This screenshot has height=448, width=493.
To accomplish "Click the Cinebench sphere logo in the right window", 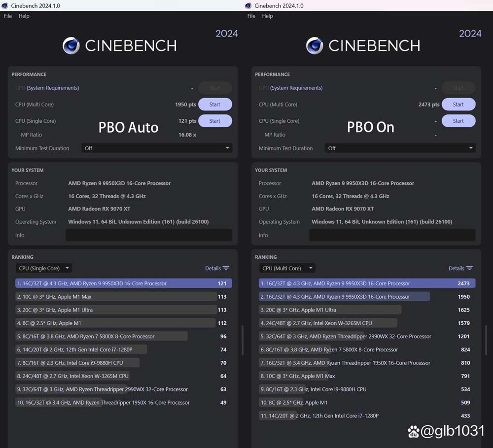I will pos(315,45).
